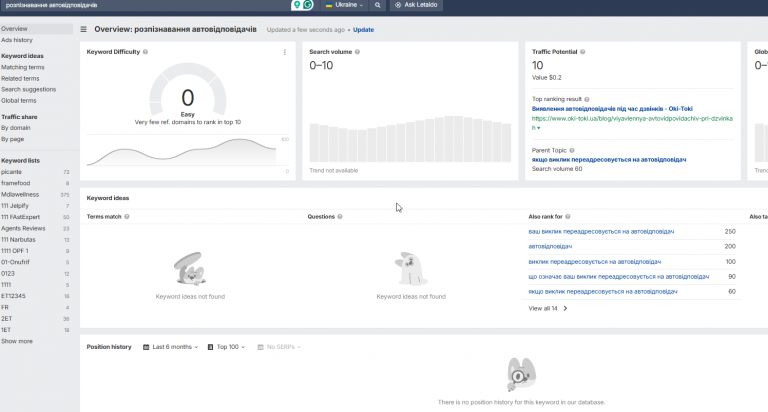Screen dimensions: 768x412
Task: Click the Parent Topic info icon
Action: 572,150
